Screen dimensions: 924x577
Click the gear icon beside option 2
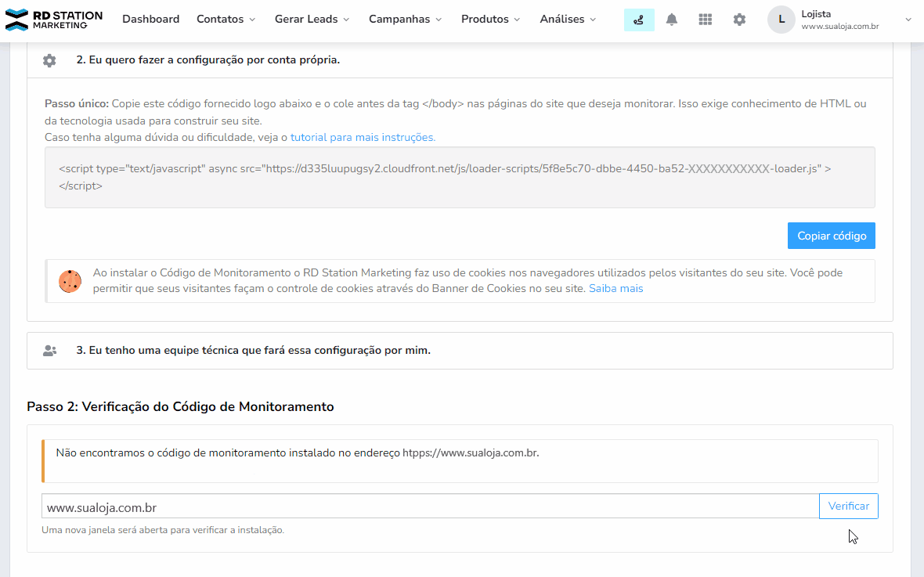(49, 60)
